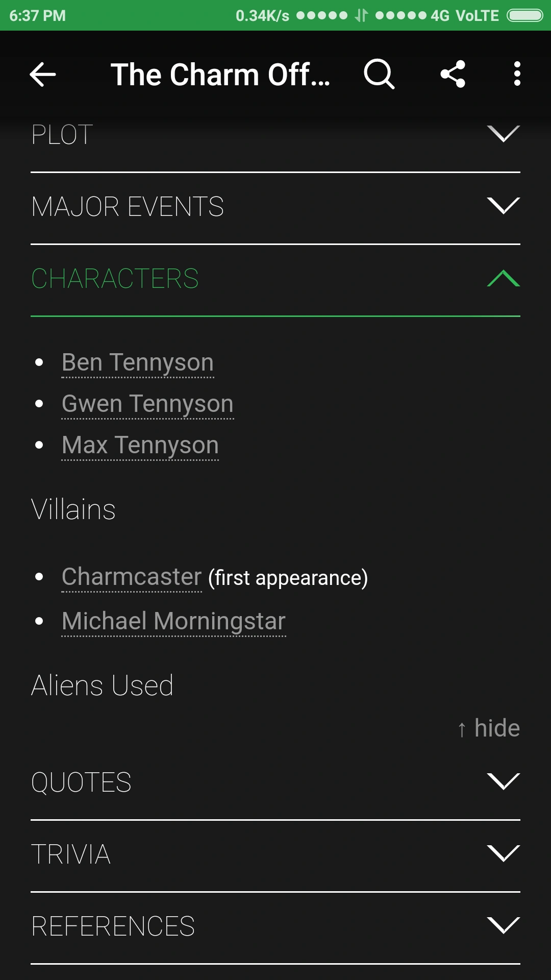Open the Ben Tennyson character page

coord(138,362)
